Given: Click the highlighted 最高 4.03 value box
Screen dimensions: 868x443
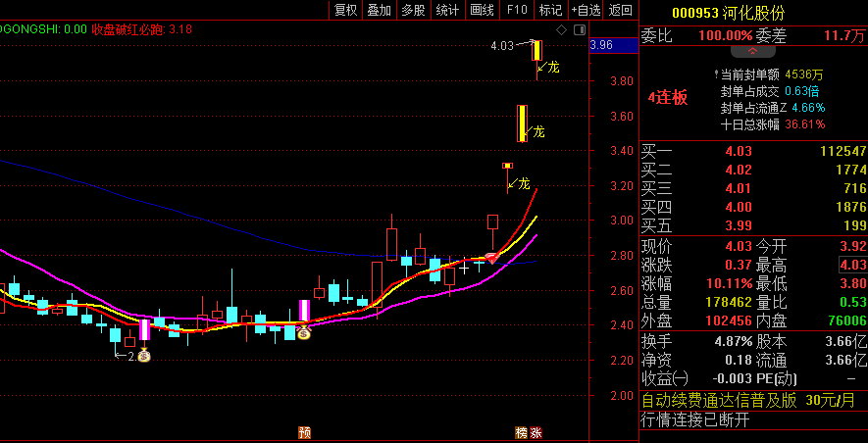Looking at the screenshot, I should 853,265.
